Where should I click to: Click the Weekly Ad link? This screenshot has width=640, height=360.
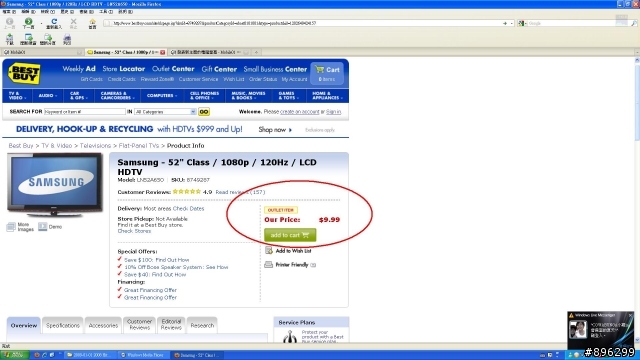click(79, 69)
